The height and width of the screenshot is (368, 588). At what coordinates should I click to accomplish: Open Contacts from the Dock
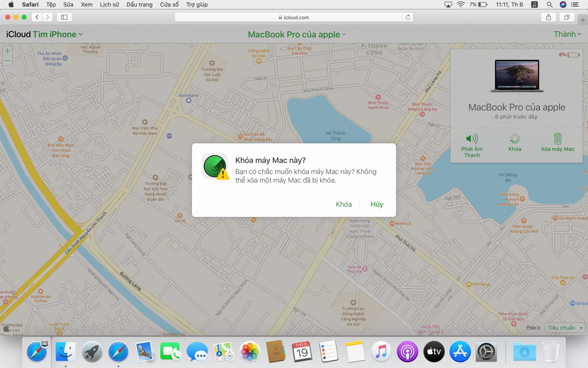pos(276,351)
